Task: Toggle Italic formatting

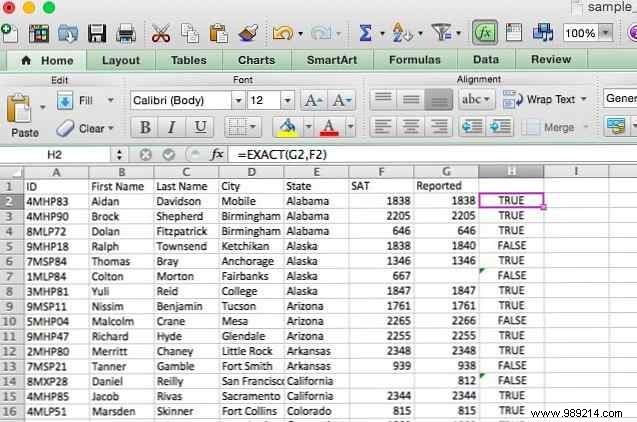Action: click(x=172, y=128)
